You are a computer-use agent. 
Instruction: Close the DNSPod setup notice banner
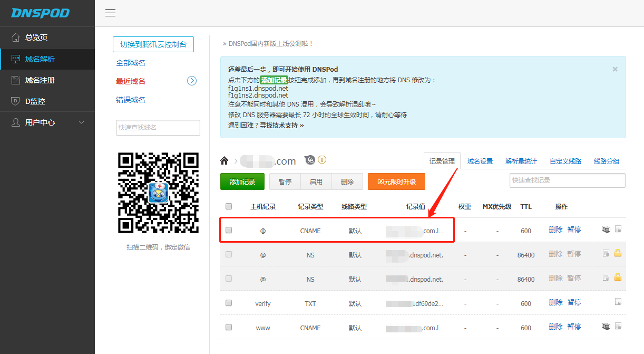[614, 69]
